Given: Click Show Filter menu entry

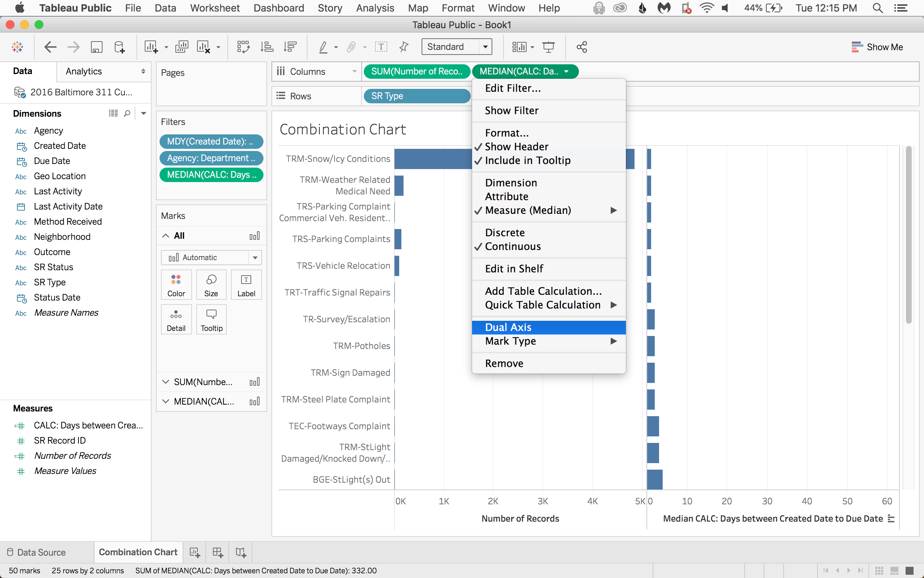Looking at the screenshot, I should pyautogui.click(x=549, y=111).
